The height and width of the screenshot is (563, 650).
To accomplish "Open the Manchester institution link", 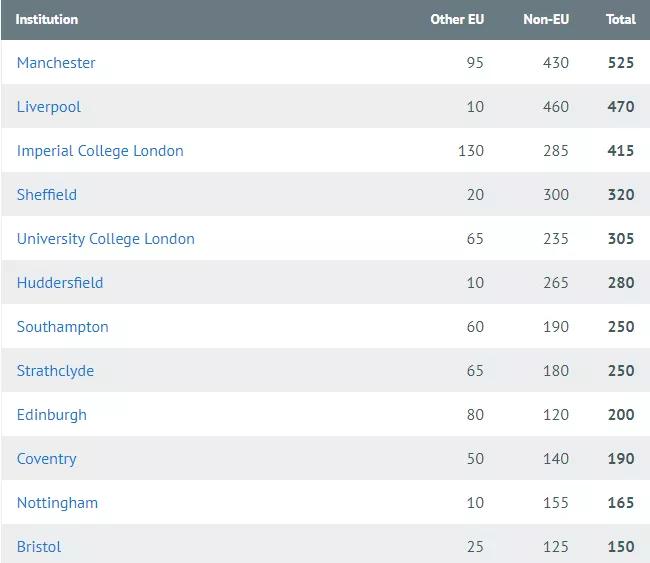I will [x=56, y=63].
